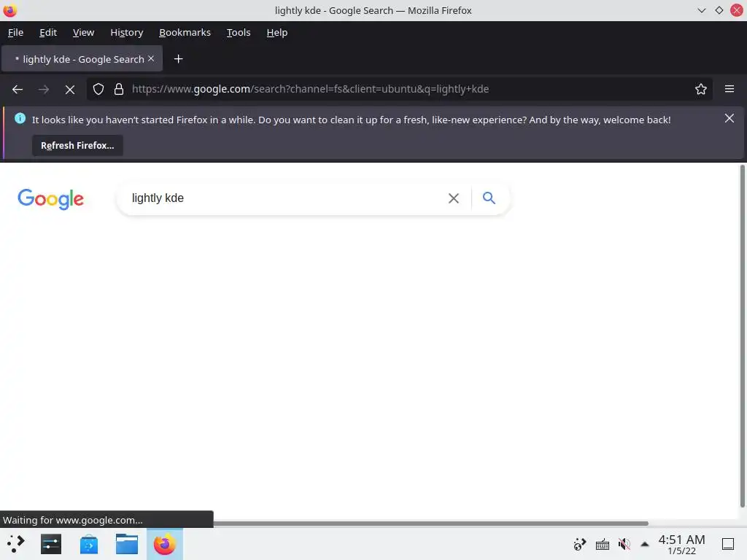Image resolution: width=747 pixels, height=560 pixels.
Task: Open the KDE application launcher
Action: click(x=16, y=544)
